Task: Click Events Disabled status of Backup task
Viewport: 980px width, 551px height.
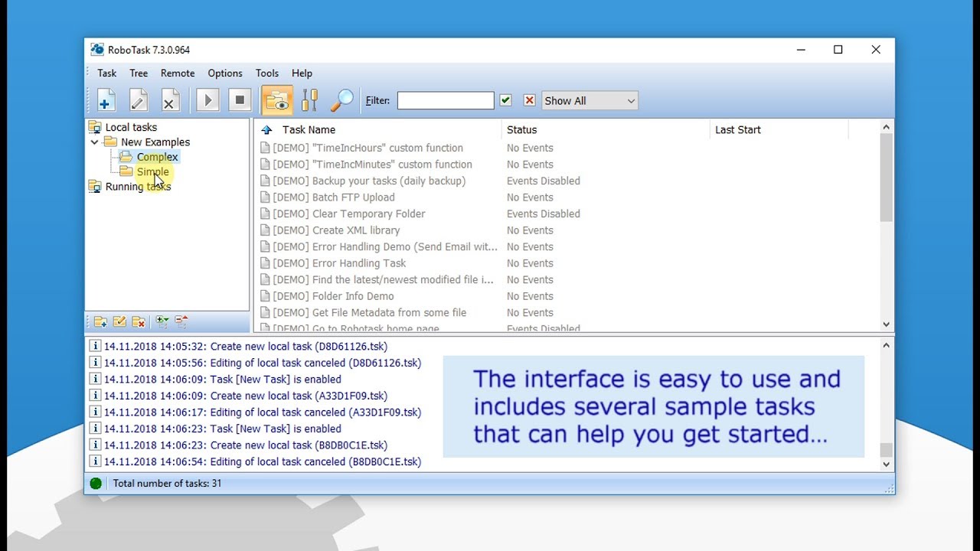Action: (544, 181)
